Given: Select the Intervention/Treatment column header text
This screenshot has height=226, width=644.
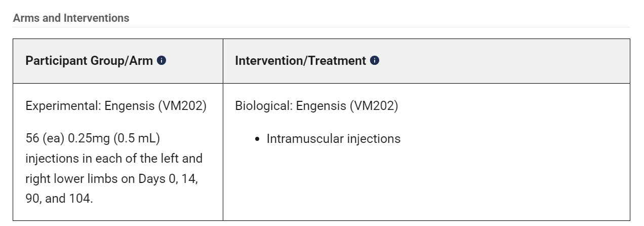Looking at the screenshot, I should pyautogui.click(x=301, y=61).
